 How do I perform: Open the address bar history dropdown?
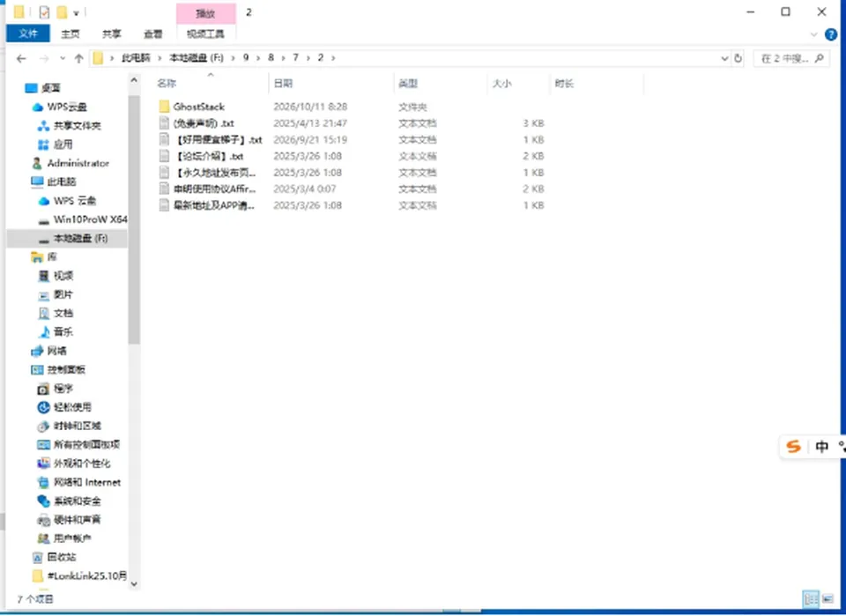pos(724,58)
